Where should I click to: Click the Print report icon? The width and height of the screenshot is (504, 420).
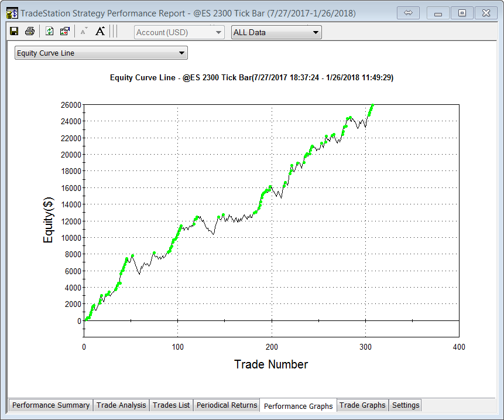(29, 32)
